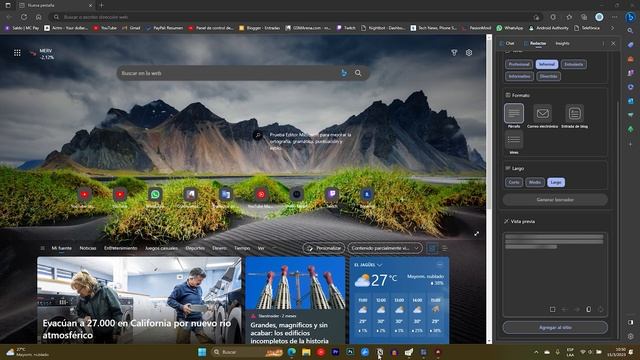
Task: Open browser favorites star icon
Action: [x=569, y=17]
